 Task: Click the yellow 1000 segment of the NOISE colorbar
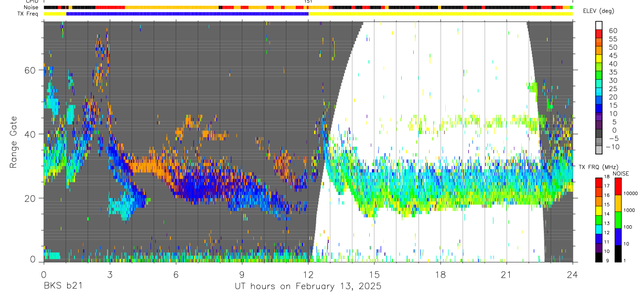coord(618,203)
